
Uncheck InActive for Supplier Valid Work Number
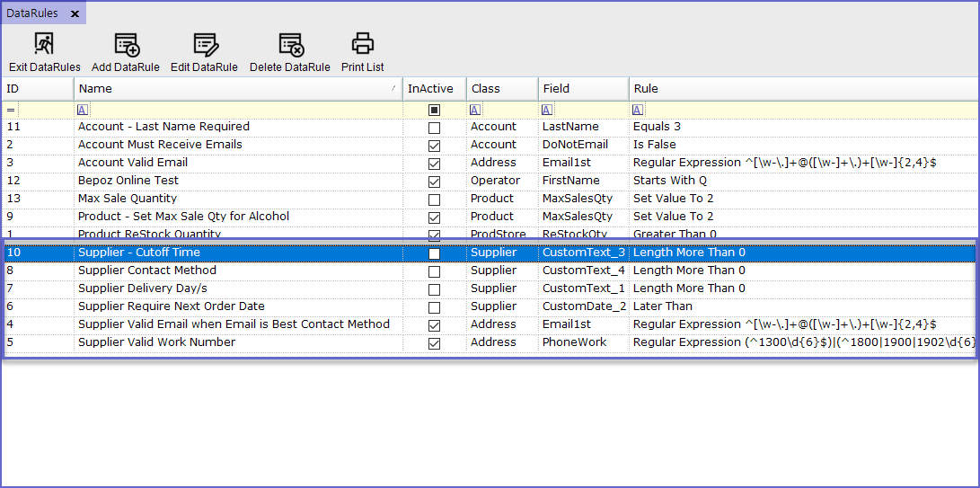[435, 343]
